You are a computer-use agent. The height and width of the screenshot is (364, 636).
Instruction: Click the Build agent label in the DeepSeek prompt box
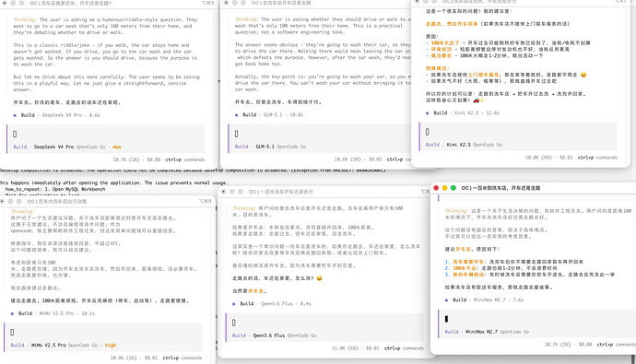click(x=20, y=147)
